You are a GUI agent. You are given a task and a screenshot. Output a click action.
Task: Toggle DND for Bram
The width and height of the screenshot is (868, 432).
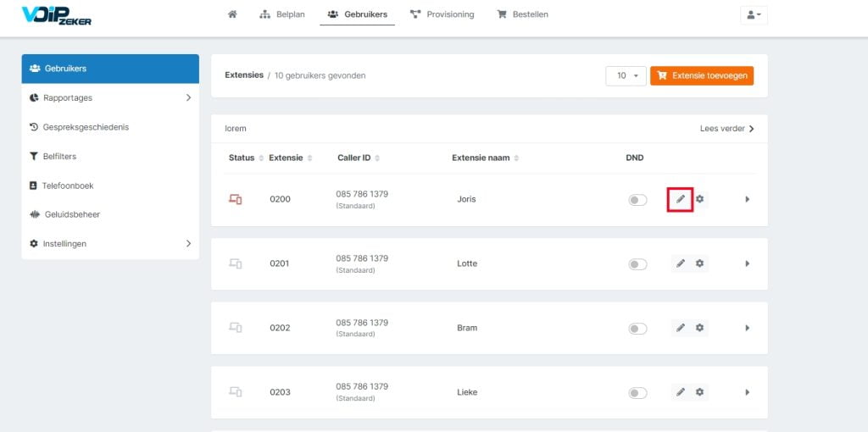point(637,330)
